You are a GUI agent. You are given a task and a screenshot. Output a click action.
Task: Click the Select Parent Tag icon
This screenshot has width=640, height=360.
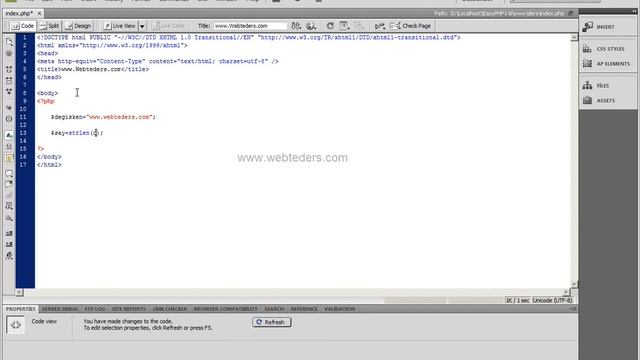pyautogui.click(x=9, y=108)
